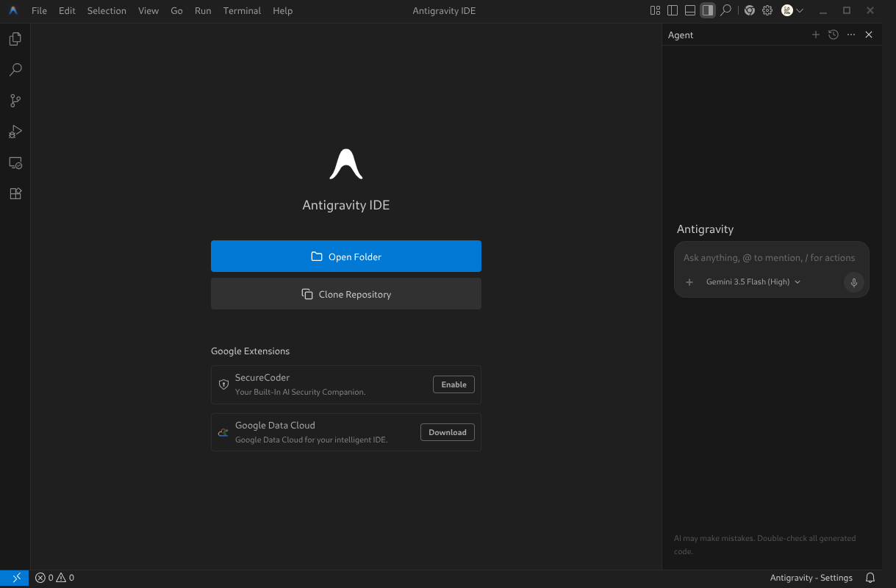Click the add context plus icon in the chat box
Screen dimensions: 896x588
[x=689, y=282]
